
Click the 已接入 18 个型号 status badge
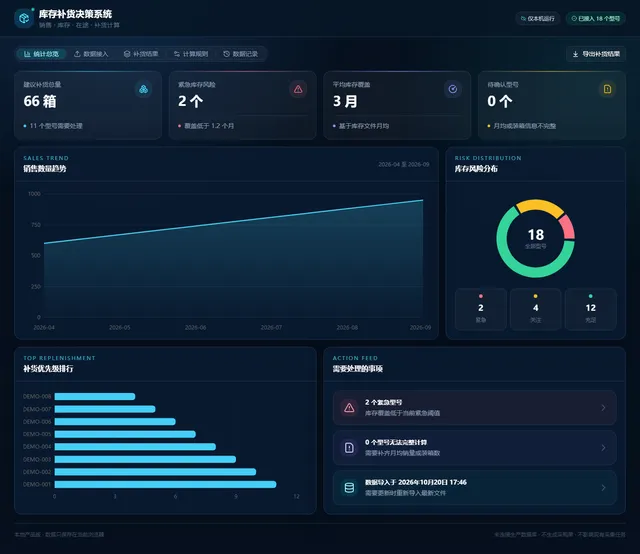click(x=596, y=18)
